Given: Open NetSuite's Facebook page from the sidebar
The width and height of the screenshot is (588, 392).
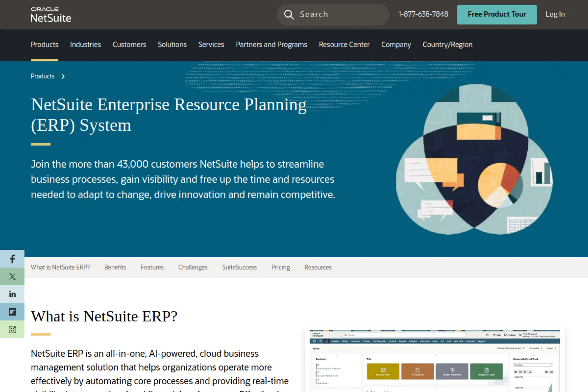Looking at the screenshot, I should tap(12, 259).
